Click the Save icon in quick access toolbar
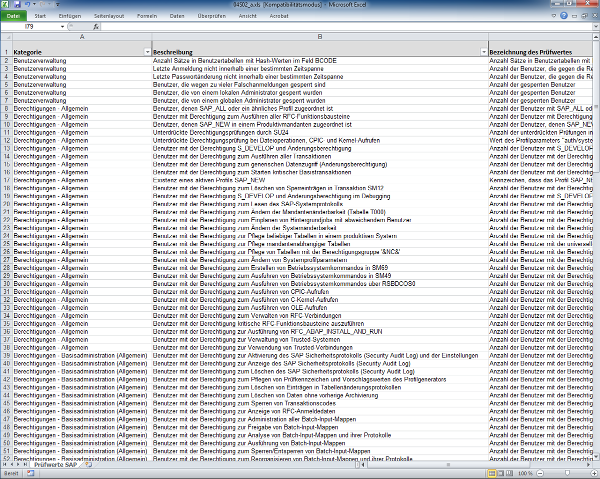 click(16, 5)
